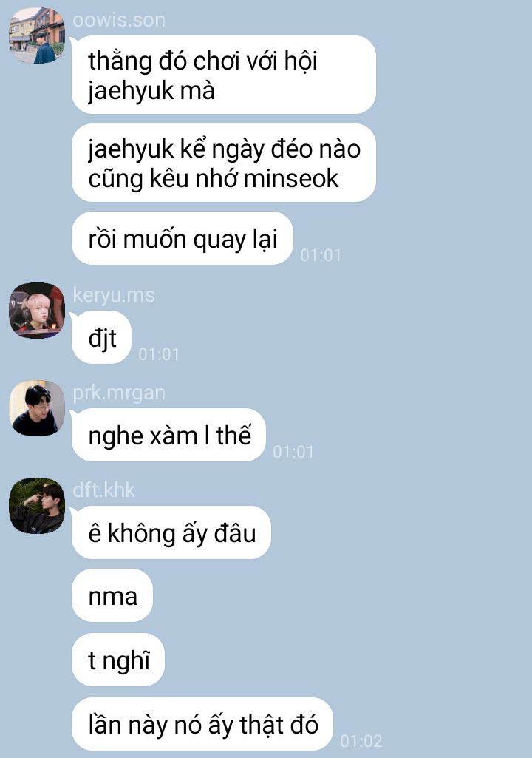Viewport: 532px width, 758px height.
Task: Tap the "djt" message bubble
Action: tap(101, 337)
